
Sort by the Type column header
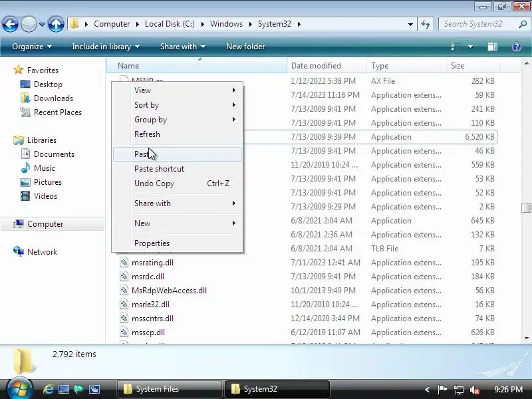pos(406,66)
